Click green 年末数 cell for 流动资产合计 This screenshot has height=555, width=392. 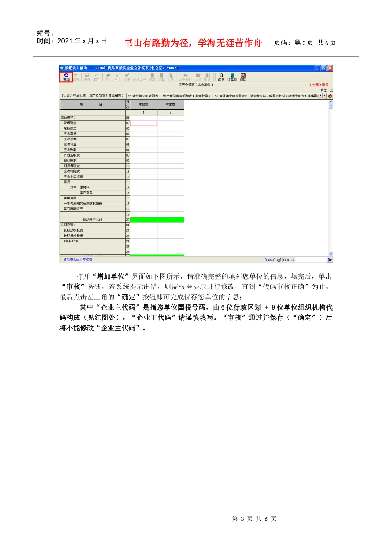pyautogui.click(x=170, y=220)
